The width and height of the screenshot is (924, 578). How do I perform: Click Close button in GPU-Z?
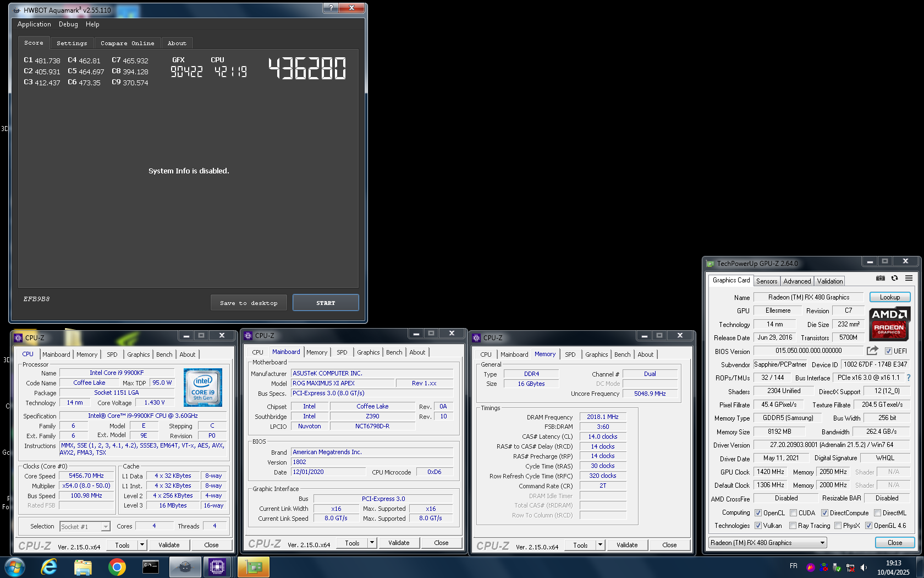coord(894,543)
